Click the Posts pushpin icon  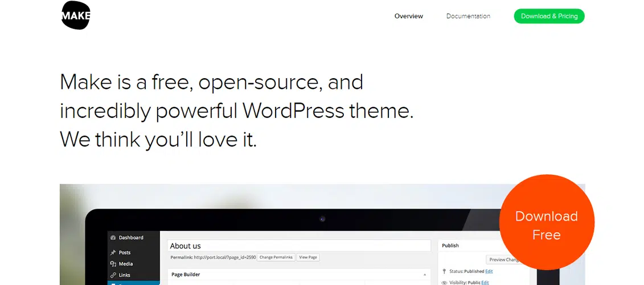113,253
